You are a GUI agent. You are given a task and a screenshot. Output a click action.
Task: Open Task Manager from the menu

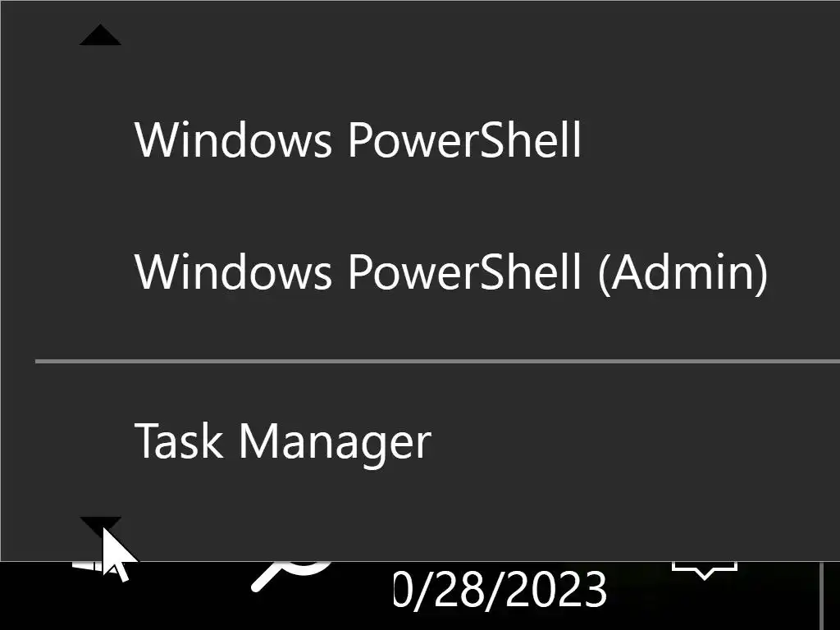(282, 441)
